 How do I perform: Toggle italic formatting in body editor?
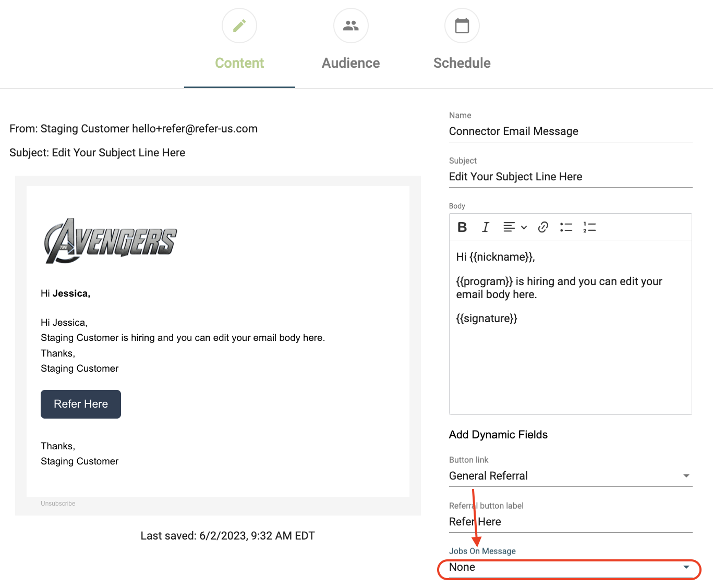(486, 227)
